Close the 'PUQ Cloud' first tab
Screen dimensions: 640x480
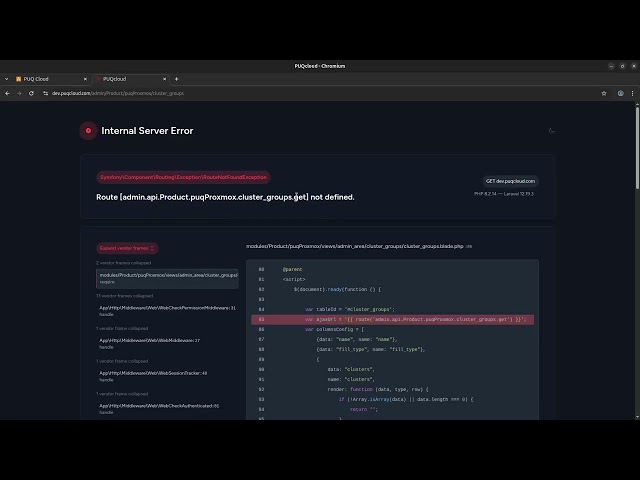click(85, 79)
